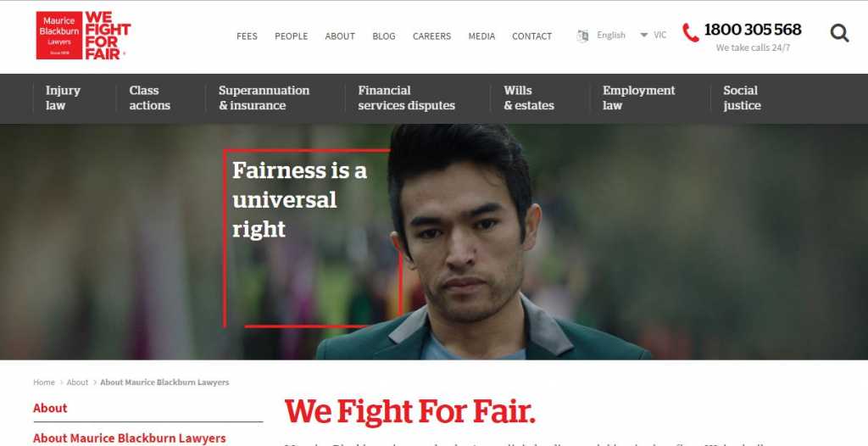The width and height of the screenshot is (868, 446).
Task: Click the CONTACT link
Action: pos(532,36)
